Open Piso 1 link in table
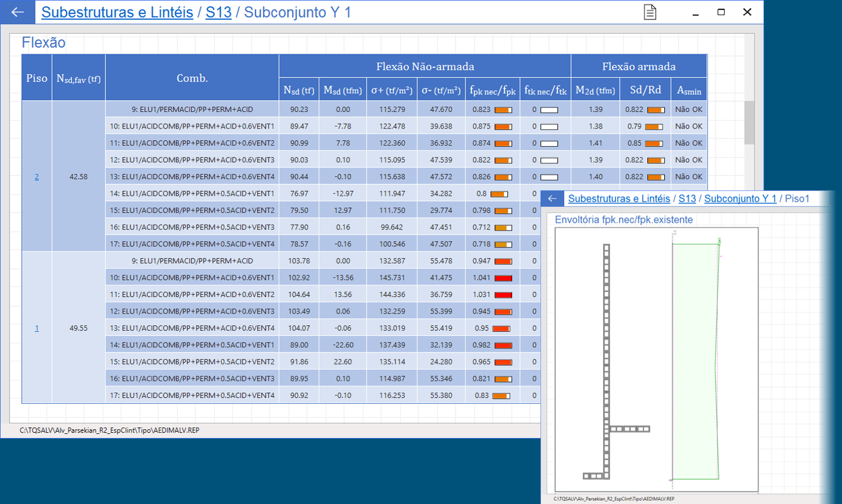Viewport: 842px width, 504px height. click(37, 328)
